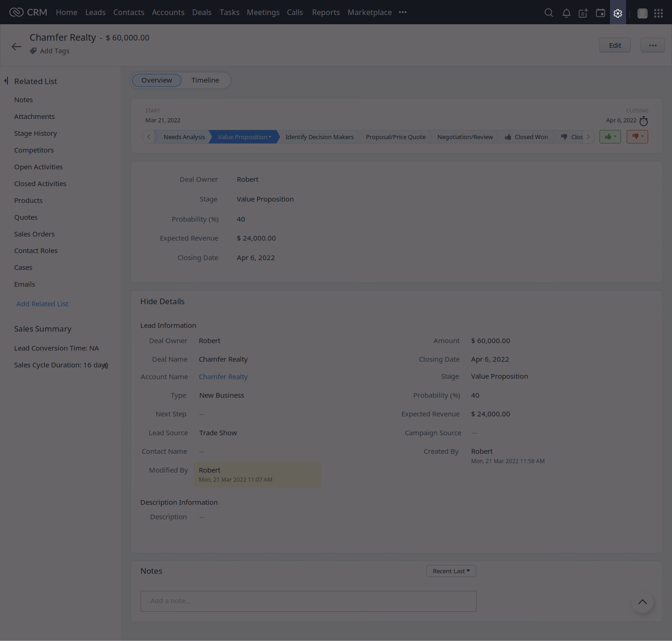Open the settings gear icon

[618, 13]
